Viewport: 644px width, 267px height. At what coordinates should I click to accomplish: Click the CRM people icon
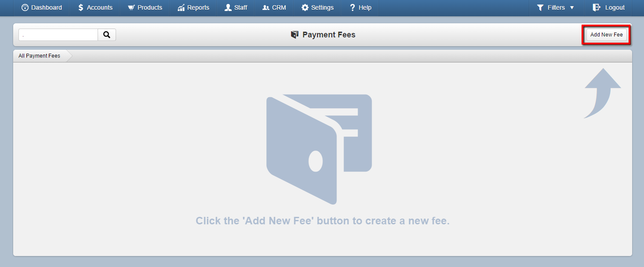266,7
